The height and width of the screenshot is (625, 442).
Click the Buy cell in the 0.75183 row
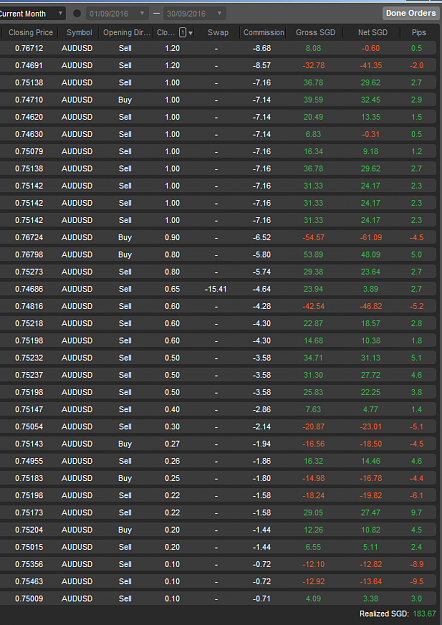[125, 478]
